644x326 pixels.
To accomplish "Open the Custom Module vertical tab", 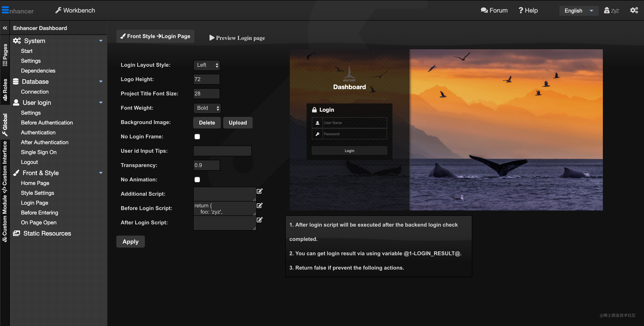I will click(5, 219).
